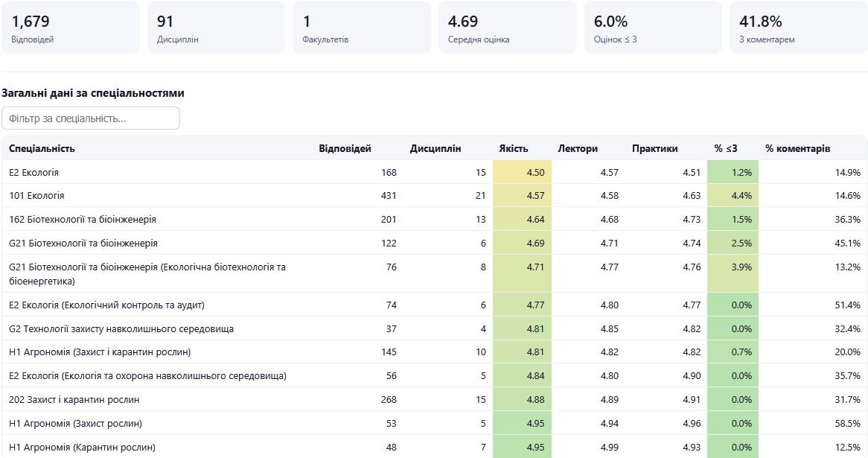Click quality cell 4.64 in row 162
The image size is (868, 458).
coord(522,219)
